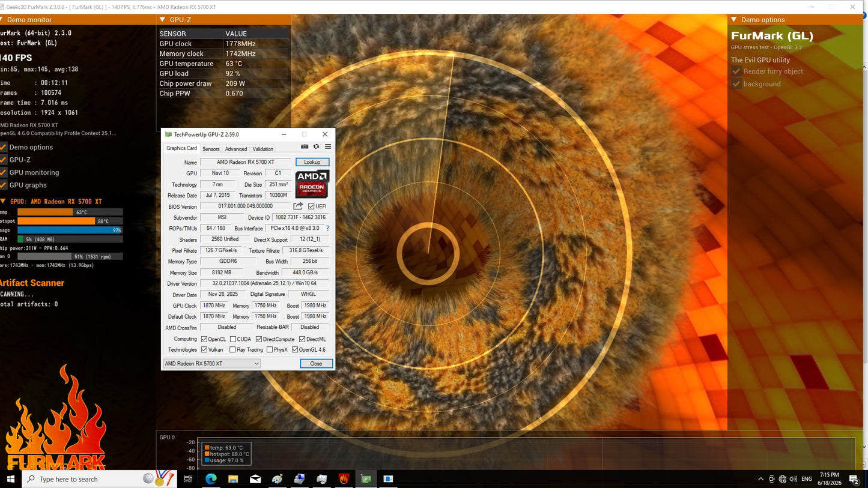Click the fan 51% (1531 rpm) bar
Image resolution: width=868 pixels, height=488 pixels.
[x=70, y=256]
